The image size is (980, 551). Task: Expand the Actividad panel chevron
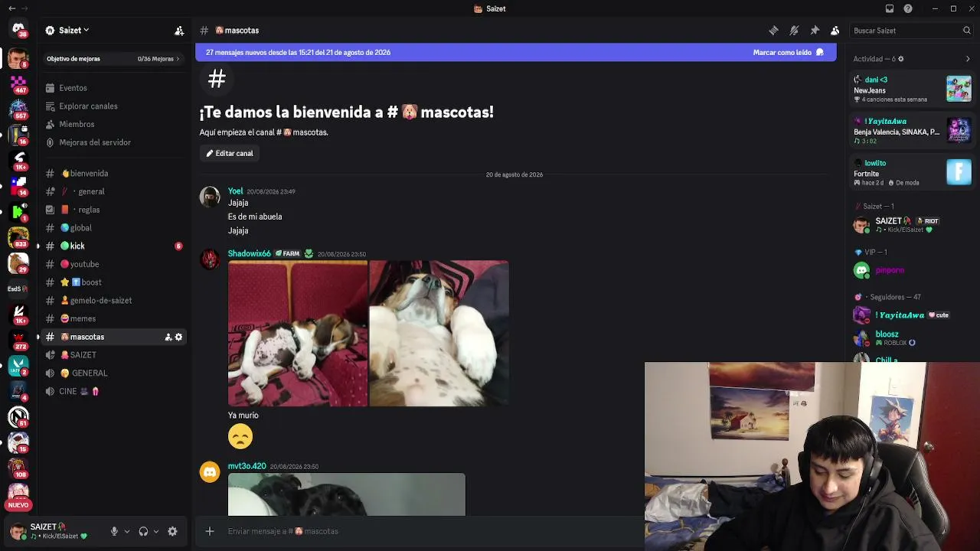[968, 59]
